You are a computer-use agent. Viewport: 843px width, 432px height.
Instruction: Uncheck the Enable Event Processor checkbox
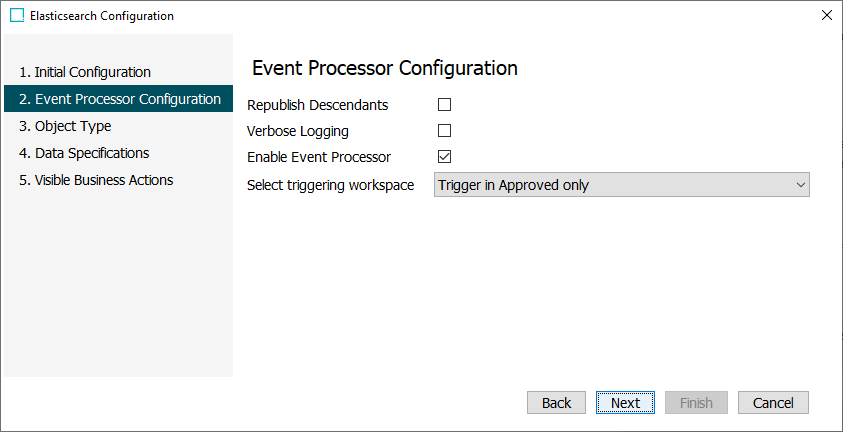point(445,156)
